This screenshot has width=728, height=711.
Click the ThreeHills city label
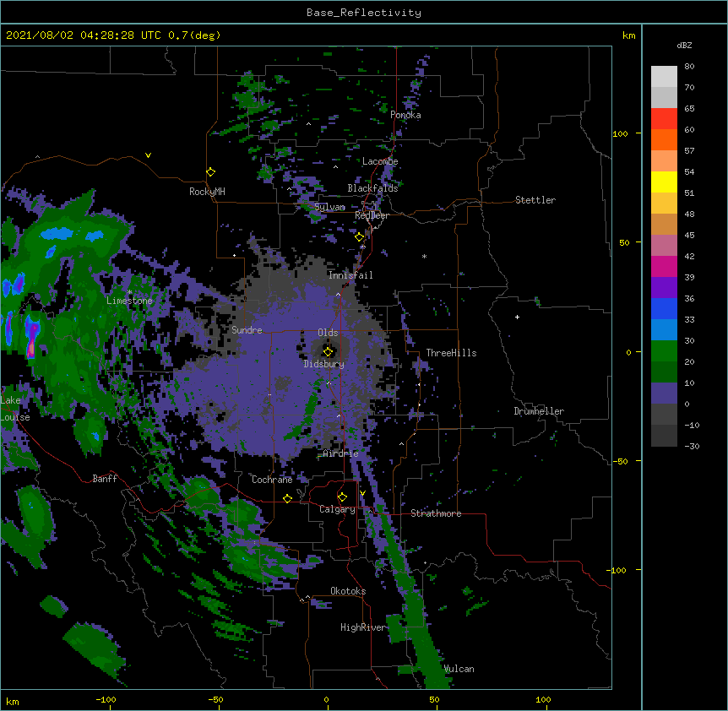tap(451, 353)
